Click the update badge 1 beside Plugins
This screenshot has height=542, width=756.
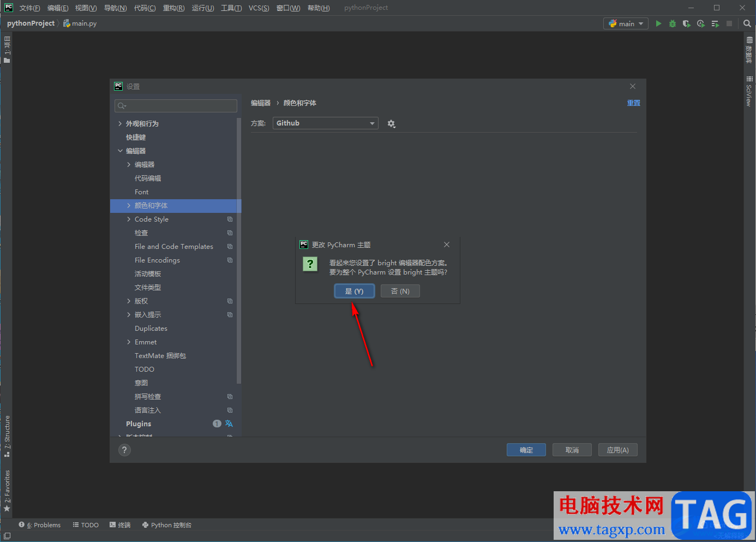pos(217,424)
